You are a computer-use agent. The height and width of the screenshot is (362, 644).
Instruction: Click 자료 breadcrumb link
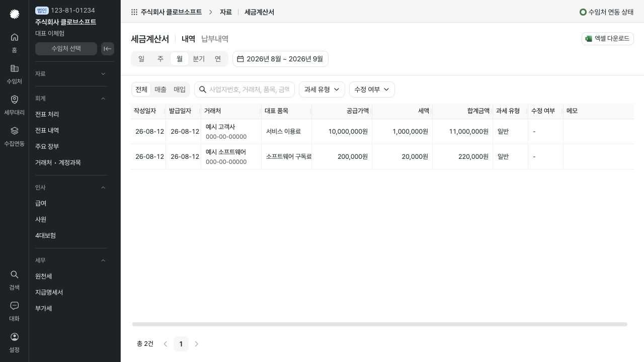225,12
